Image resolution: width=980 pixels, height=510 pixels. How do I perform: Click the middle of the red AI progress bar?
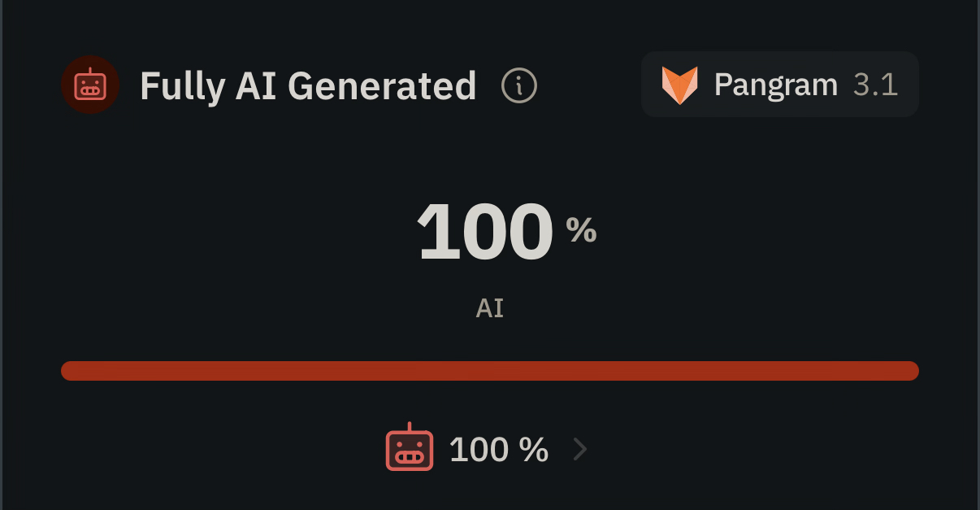click(490, 371)
